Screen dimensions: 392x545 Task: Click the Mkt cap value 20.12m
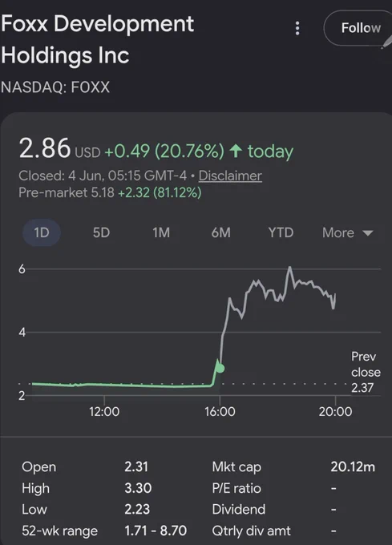click(353, 466)
